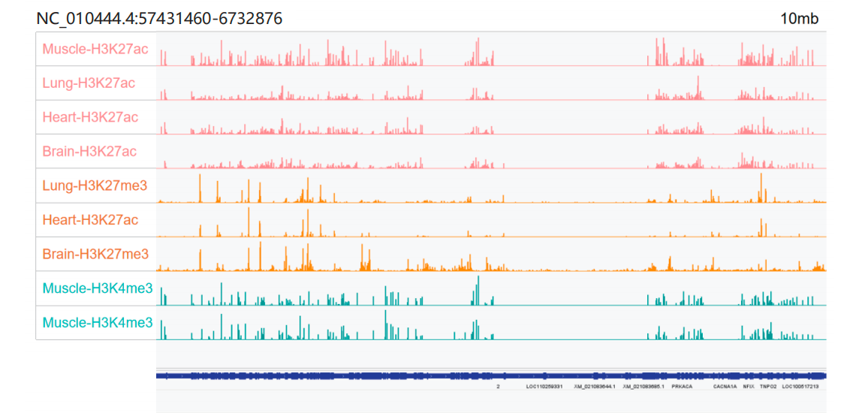Viewport: 868px width, 413px height.
Task: Click the XM_021083685.1 transcript label
Action: click(x=643, y=387)
